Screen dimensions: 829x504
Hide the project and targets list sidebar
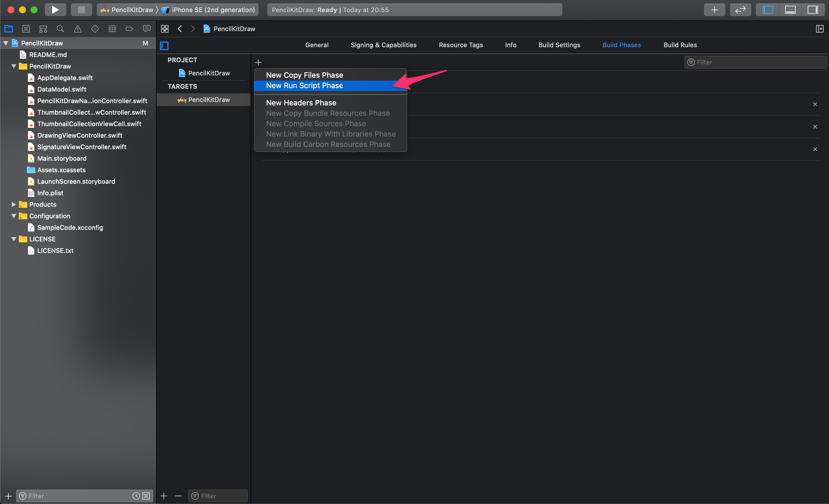(x=164, y=46)
